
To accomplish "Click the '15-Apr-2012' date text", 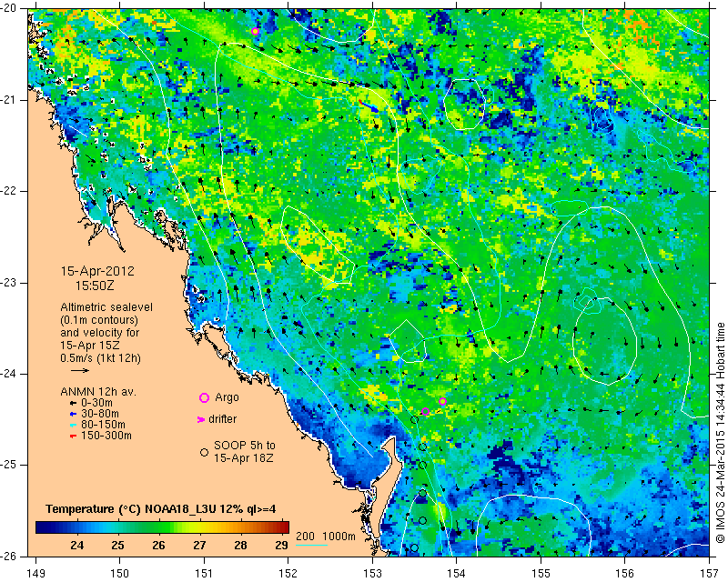I will click(x=97, y=271).
